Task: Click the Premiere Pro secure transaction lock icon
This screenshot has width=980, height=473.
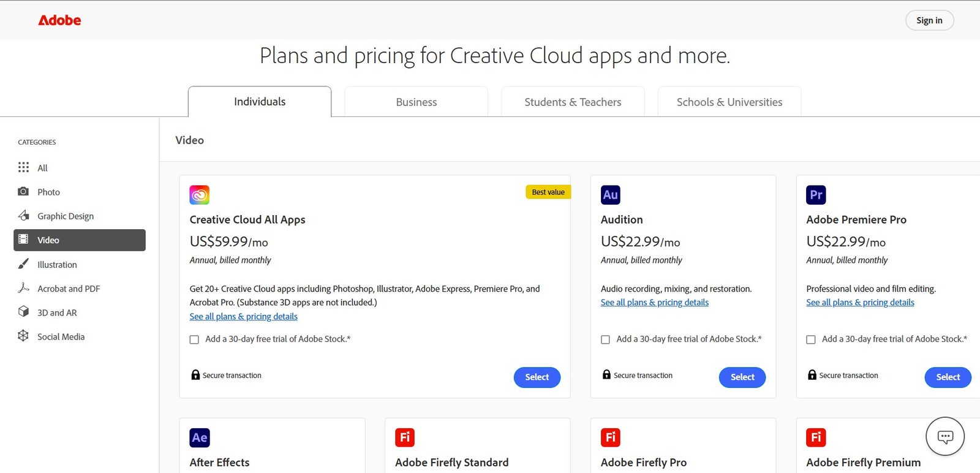Action: (x=812, y=375)
